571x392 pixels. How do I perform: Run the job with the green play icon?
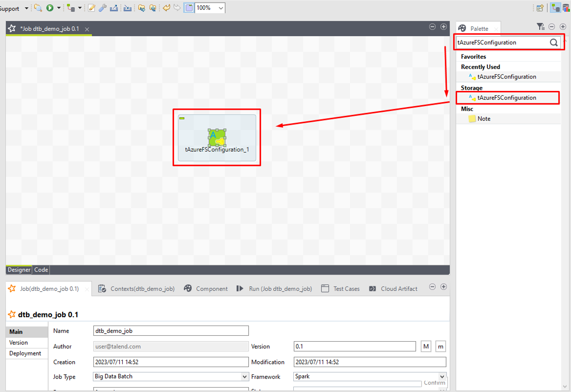tap(50, 8)
